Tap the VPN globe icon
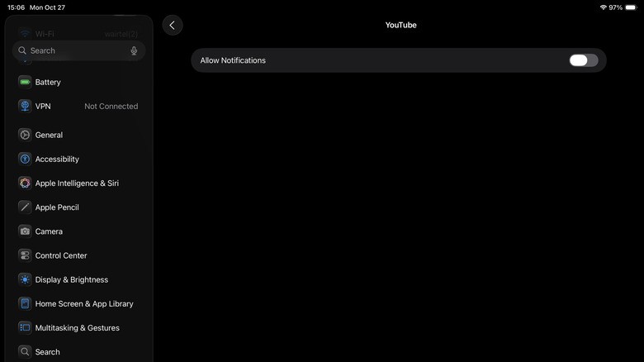Viewport: 644px width, 362px height. click(x=25, y=106)
